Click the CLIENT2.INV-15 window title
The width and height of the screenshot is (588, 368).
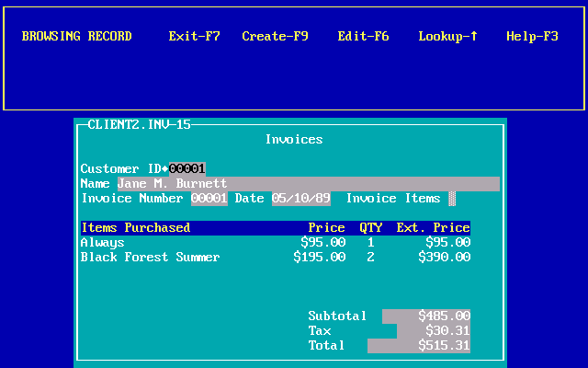[x=139, y=125]
